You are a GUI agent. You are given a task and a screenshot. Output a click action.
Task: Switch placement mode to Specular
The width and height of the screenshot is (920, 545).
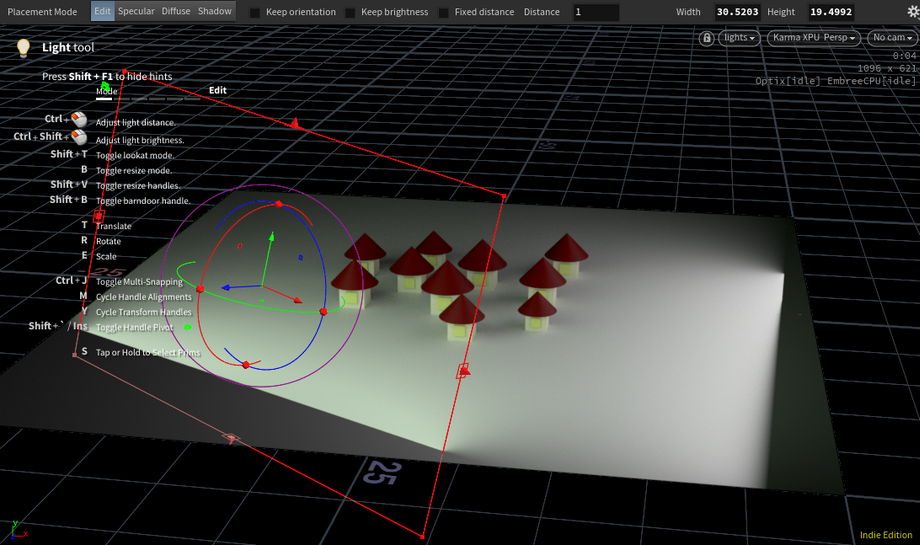click(137, 11)
